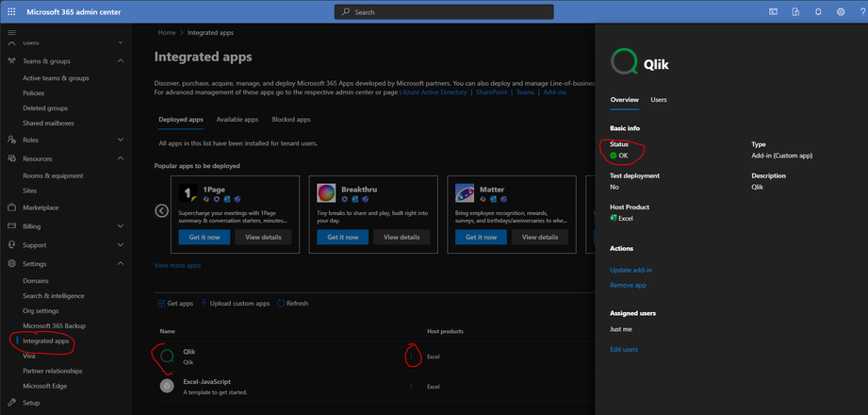Open Active teams & groups
The image size is (868, 415).
[x=56, y=78]
